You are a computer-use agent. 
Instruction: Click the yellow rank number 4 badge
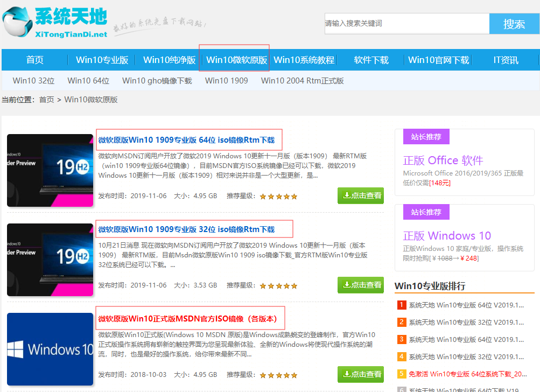(402, 356)
